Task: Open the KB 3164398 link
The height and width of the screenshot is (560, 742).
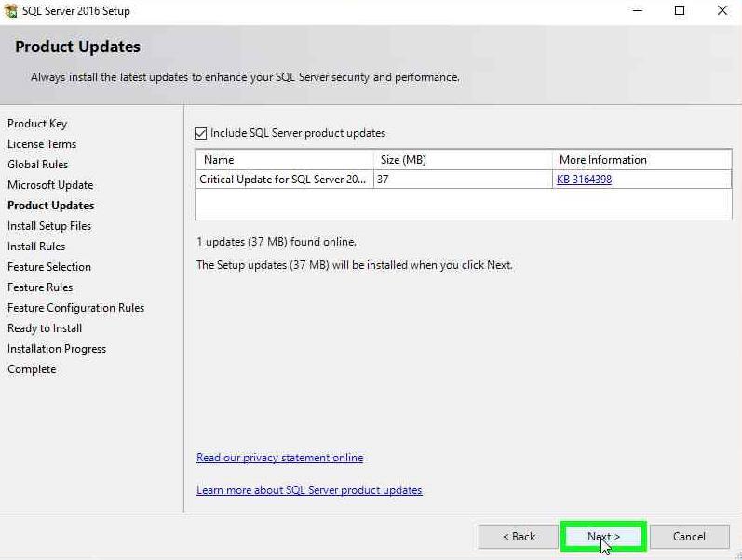Action: 584,180
